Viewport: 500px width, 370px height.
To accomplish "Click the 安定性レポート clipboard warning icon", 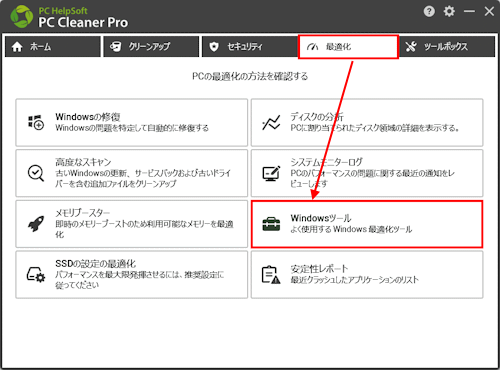I will (x=271, y=275).
